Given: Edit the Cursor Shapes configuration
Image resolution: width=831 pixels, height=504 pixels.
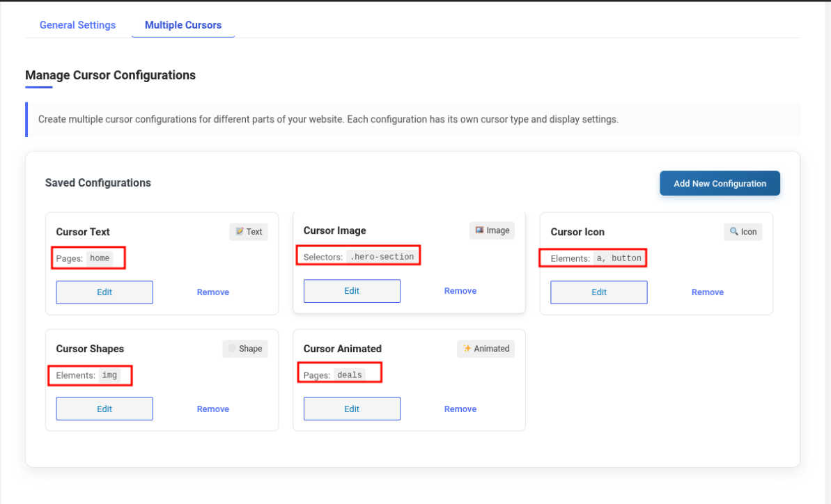Looking at the screenshot, I should click(x=104, y=409).
